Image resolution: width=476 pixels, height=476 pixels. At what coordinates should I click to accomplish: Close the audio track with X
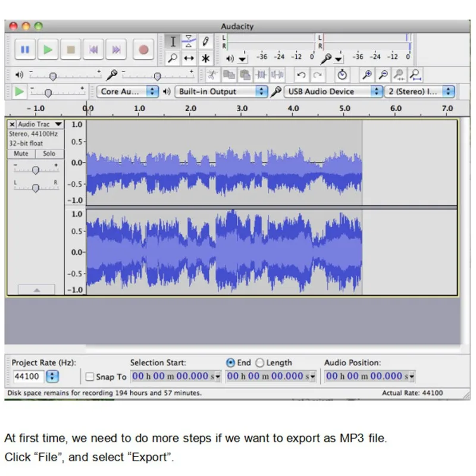12,124
